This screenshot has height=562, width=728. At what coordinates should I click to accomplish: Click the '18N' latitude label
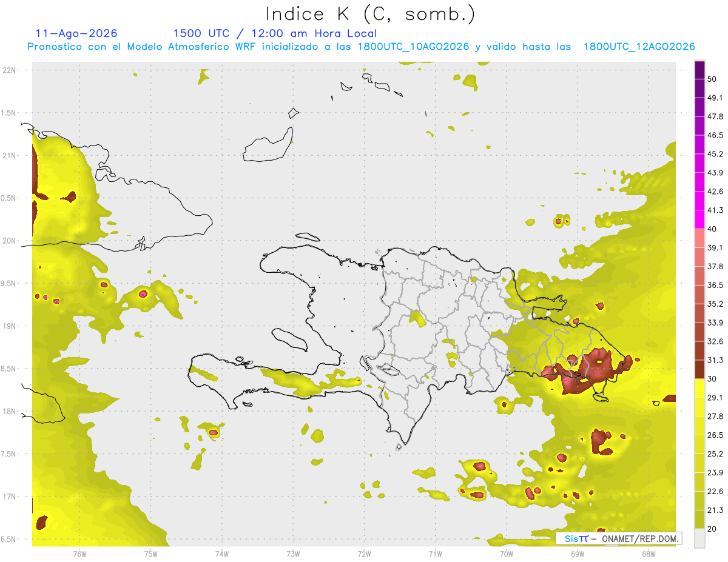pos(10,412)
